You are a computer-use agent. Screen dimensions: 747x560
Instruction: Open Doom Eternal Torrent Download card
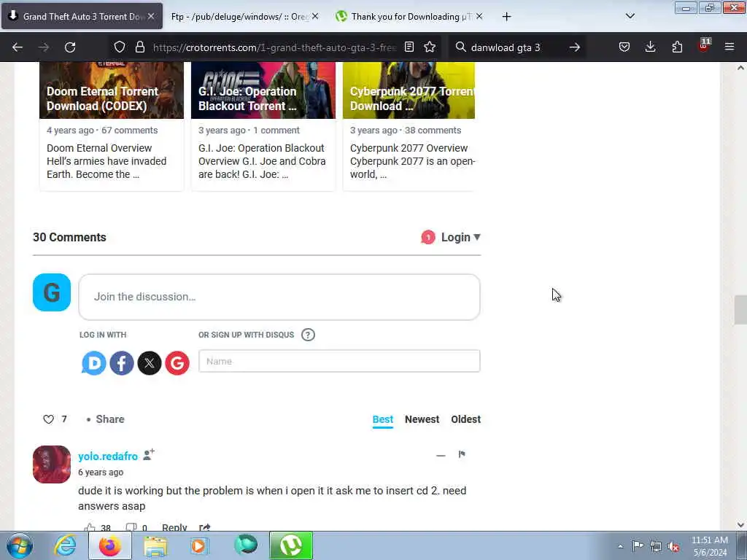[112, 126]
